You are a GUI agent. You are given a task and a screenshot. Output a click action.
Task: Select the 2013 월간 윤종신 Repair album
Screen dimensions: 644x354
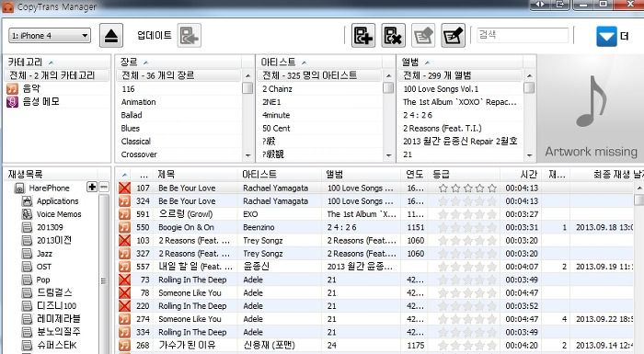pyautogui.click(x=461, y=142)
